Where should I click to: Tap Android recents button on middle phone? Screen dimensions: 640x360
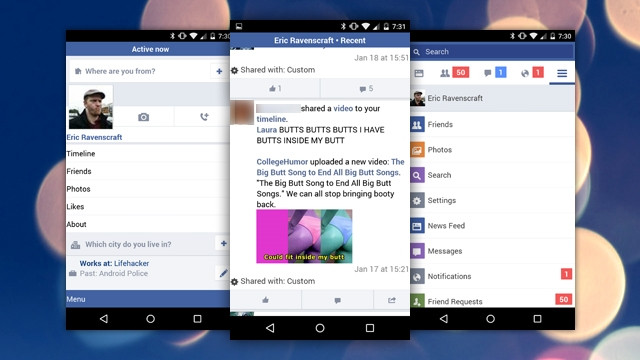(370, 328)
